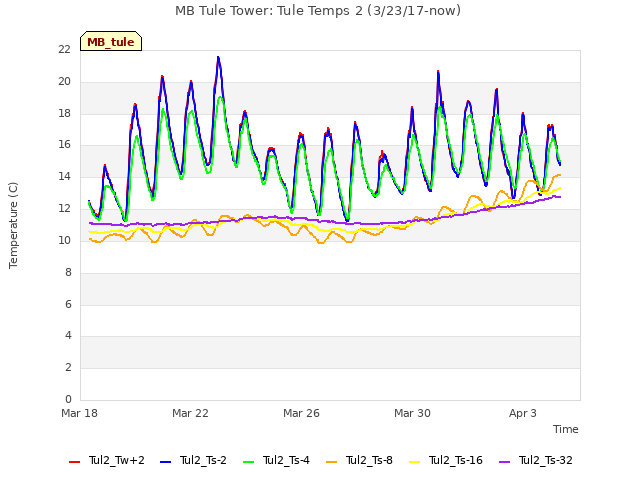
Task: Click the red Tul2_Tw+2 legend swatch
Action: pyautogui.click(x=74, y=462)
